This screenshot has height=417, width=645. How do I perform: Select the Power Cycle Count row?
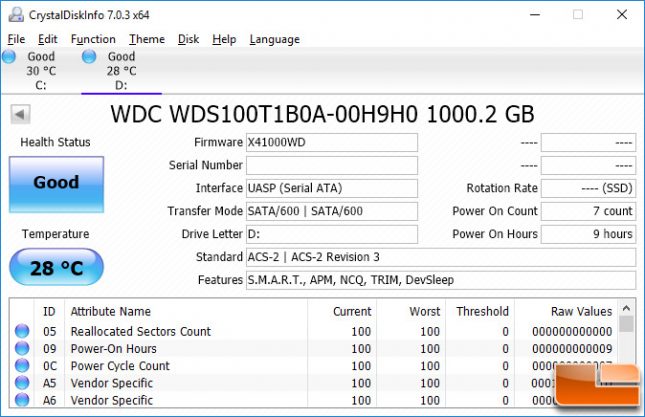pyautogui.click(x=313, y=366)
